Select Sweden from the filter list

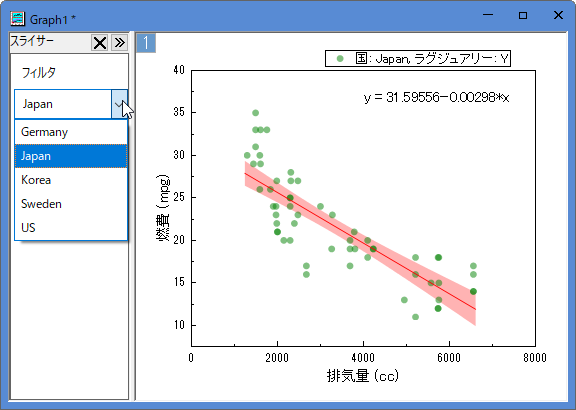(x=71, y=204)
